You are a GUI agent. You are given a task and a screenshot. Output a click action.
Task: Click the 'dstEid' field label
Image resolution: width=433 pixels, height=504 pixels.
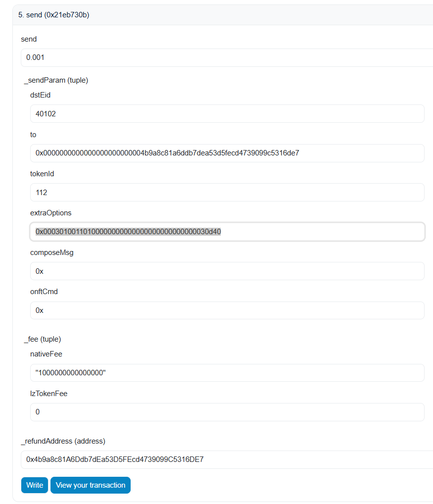(x=40, y=95)
